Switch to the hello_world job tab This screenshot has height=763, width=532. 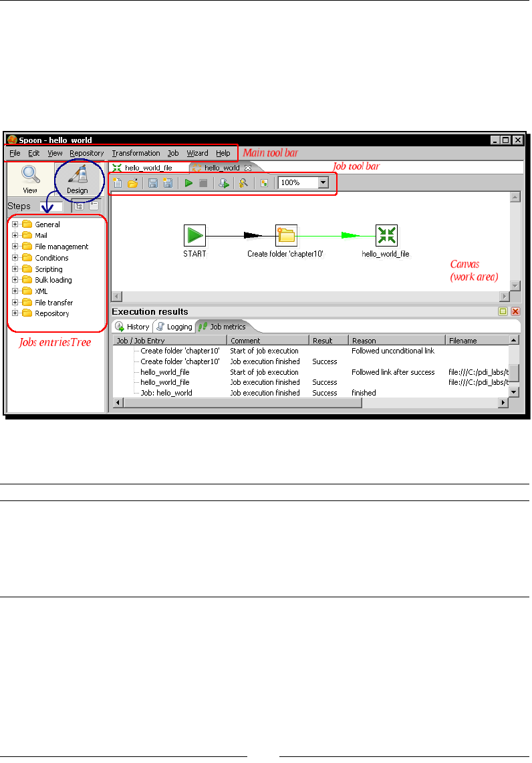(x=222, y=168)
